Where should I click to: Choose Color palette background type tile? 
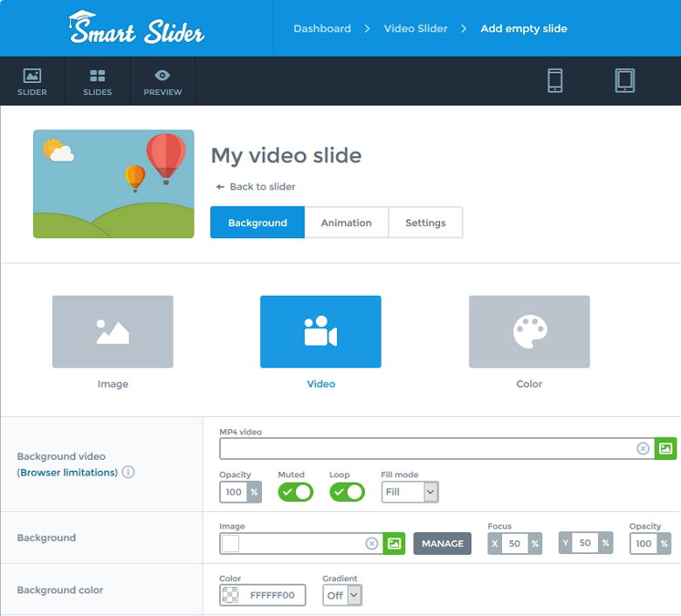click(x=529, y=332)
